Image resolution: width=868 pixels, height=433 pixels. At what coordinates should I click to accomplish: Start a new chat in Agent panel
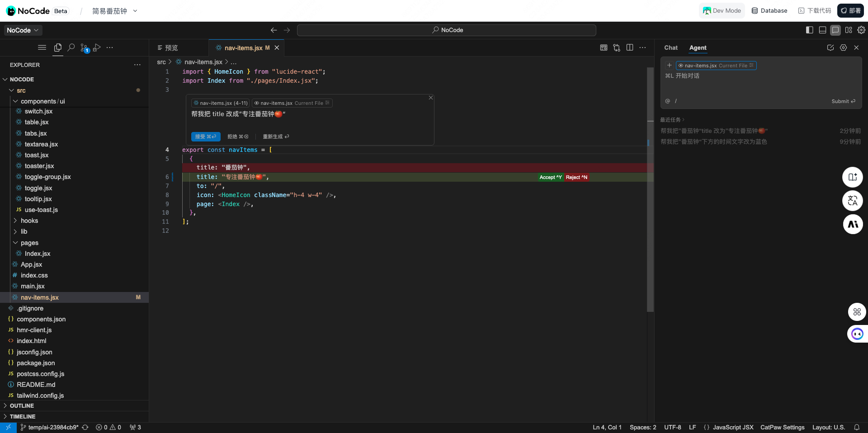[830, 47]
